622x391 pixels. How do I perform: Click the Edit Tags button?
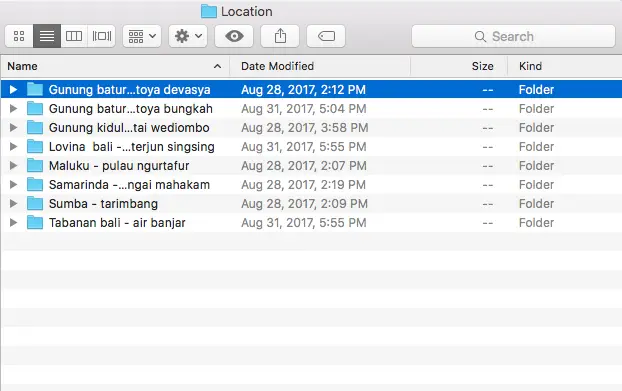[x=326, y=36]
